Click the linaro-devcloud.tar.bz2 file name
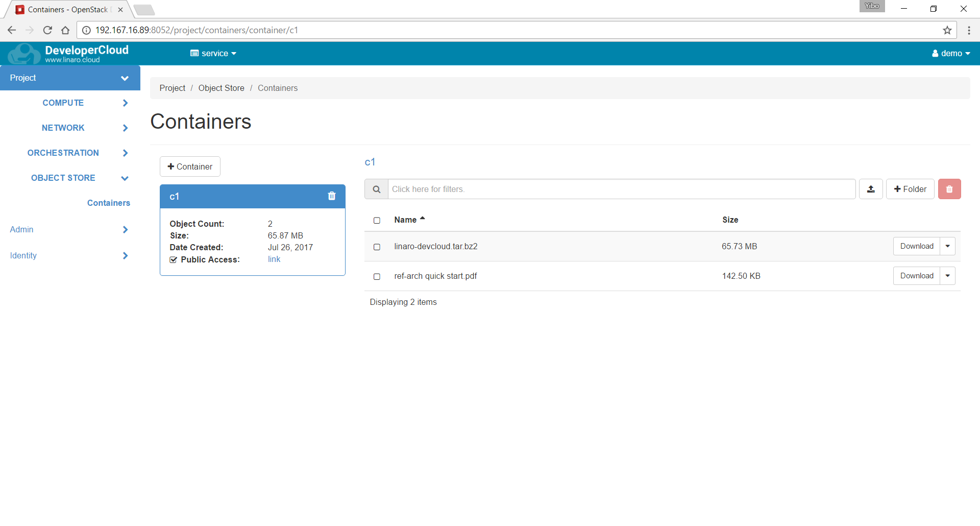The height and width of the screenshot is (526, 980). 436,246
